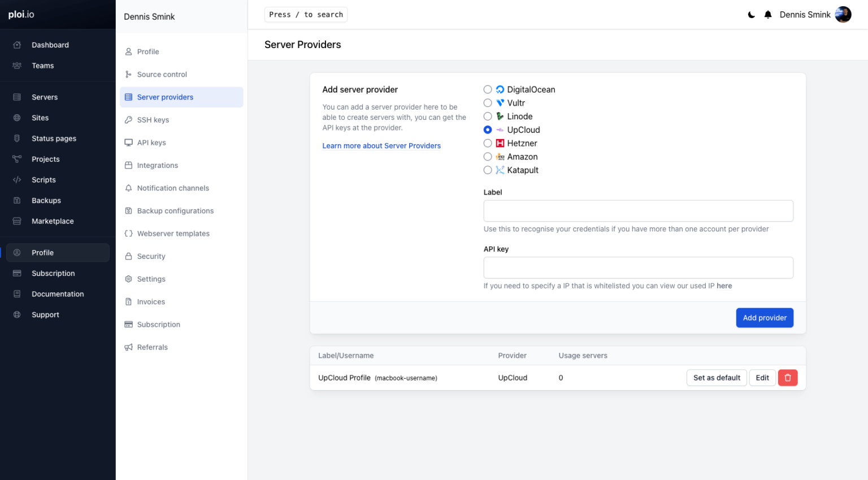Click the user avatar picture

(843, 15)
